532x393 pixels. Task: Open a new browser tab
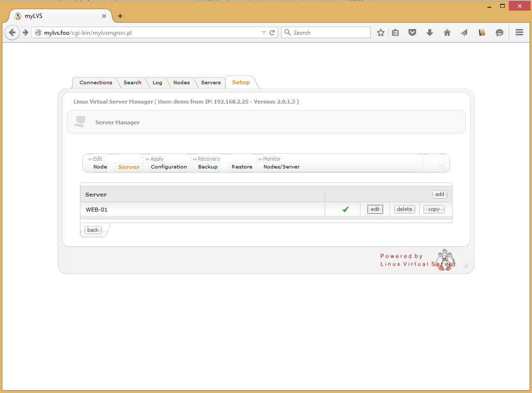[120, 16]
